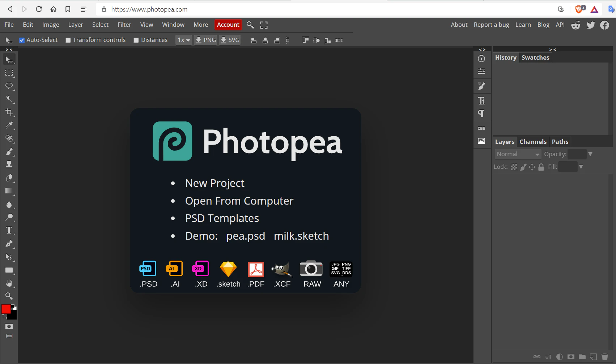Activate the Eyedropper tool

9,125
